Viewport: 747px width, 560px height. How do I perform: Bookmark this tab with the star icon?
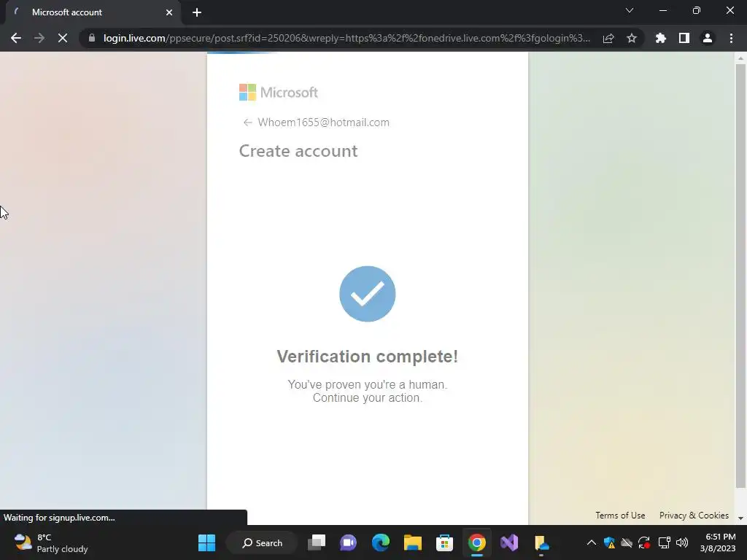pos(632,38)
